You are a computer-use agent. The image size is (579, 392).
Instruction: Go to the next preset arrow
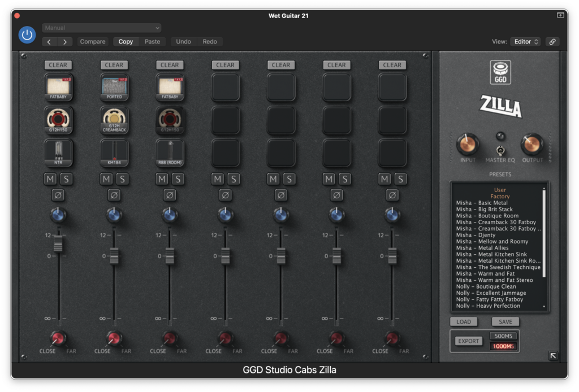pos(65,42)
